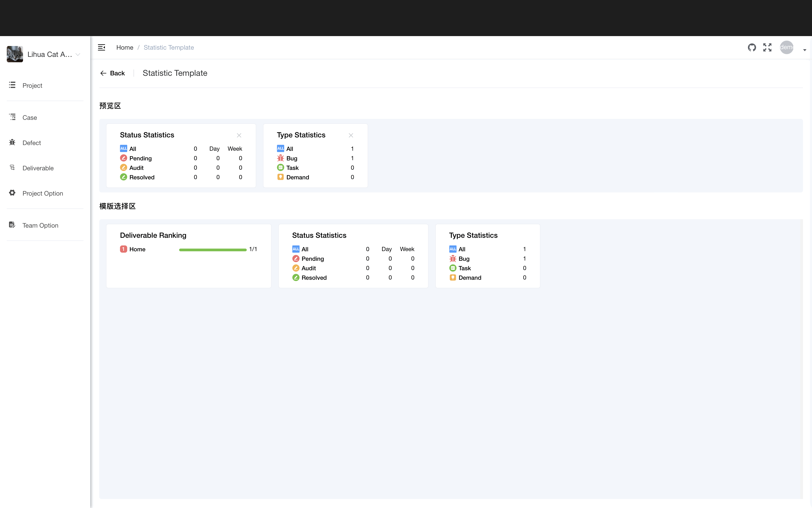The height and width of the screenshot is (508, 812).
Task: Go to Home via breadcrumb
Action: tap(125, 47)
